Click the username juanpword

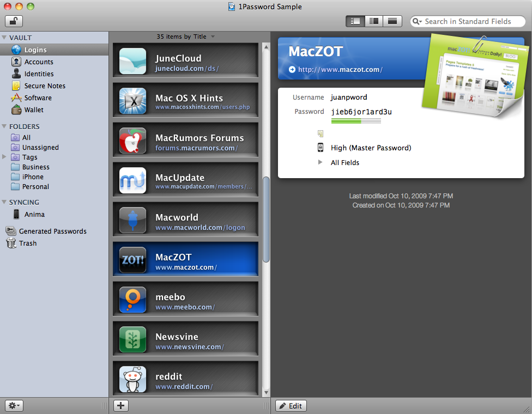349,98
